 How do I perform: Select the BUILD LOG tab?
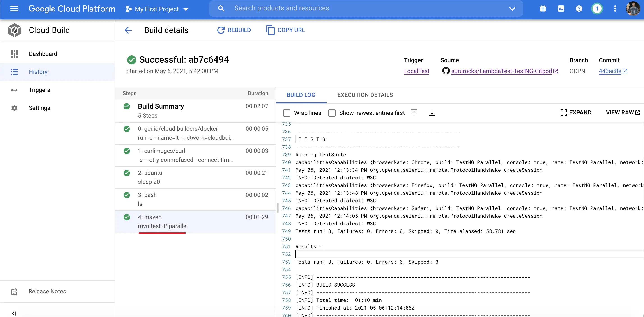click(301, 95)
